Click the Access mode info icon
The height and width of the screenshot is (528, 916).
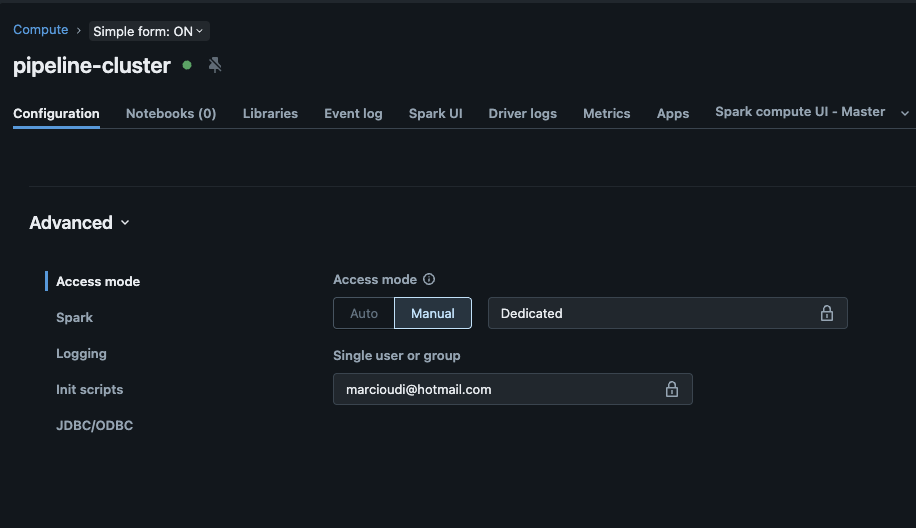coord(429,280)
